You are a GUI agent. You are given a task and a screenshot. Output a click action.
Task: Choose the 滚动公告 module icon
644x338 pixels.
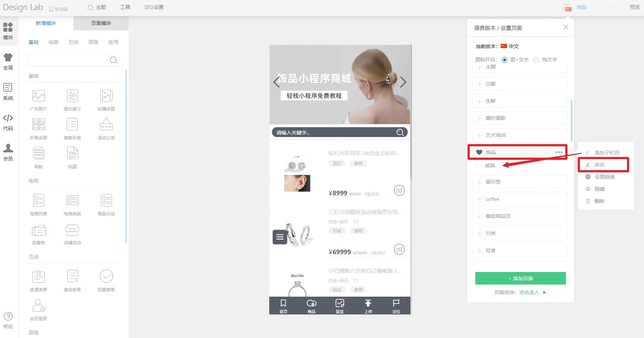106,125
